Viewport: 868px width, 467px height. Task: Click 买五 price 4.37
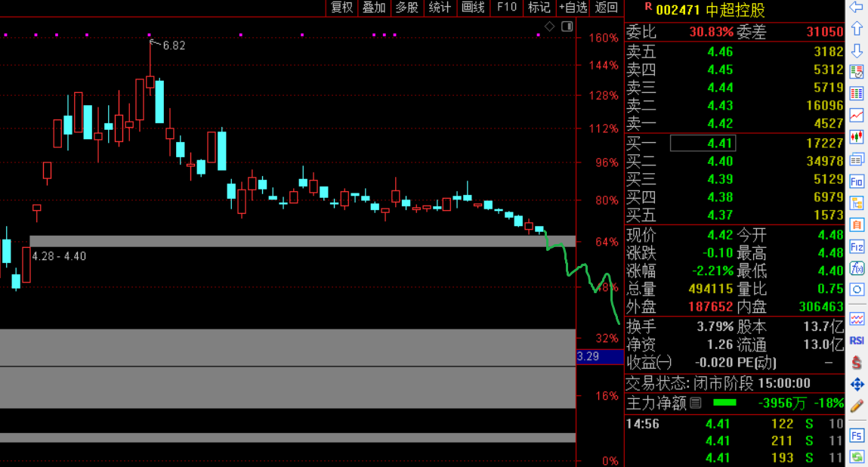720,215
